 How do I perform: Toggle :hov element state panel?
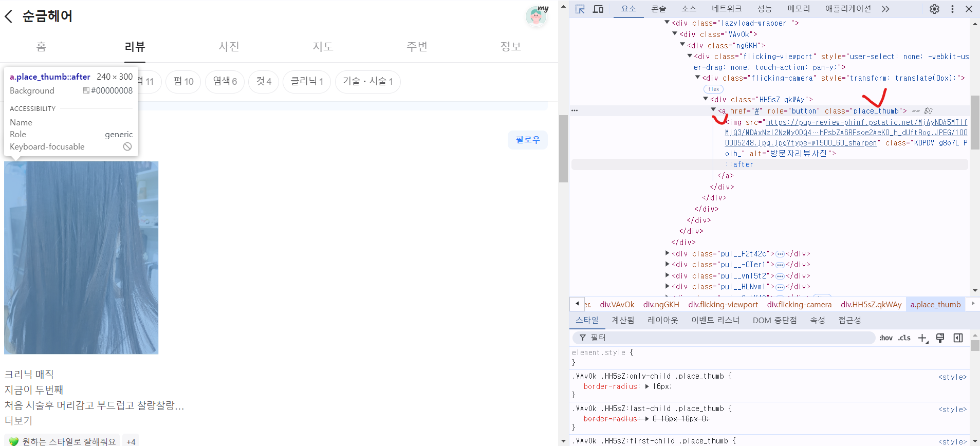[885, 338]
